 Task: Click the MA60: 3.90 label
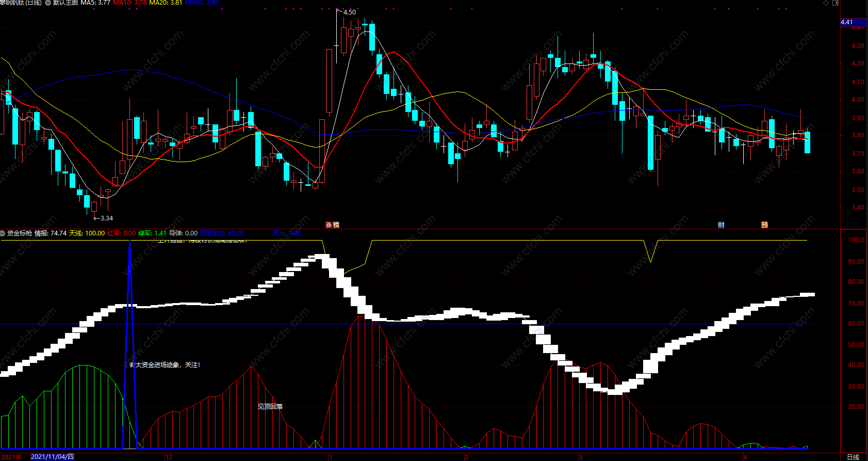click(202, 3)
